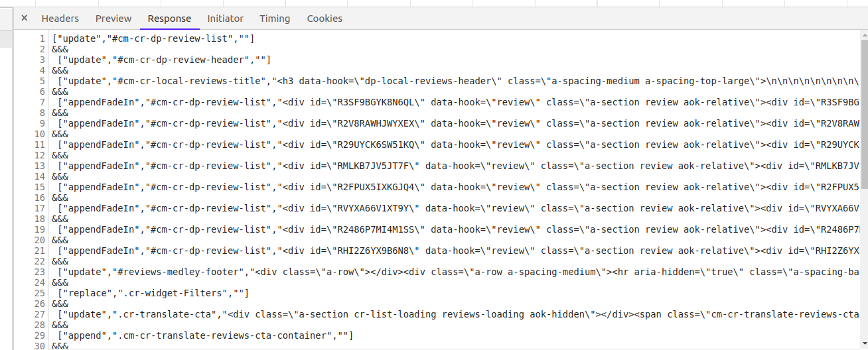Open the Cookies tab
The image size is (868, 350).
pyautogui.click(x=325, y=19)
